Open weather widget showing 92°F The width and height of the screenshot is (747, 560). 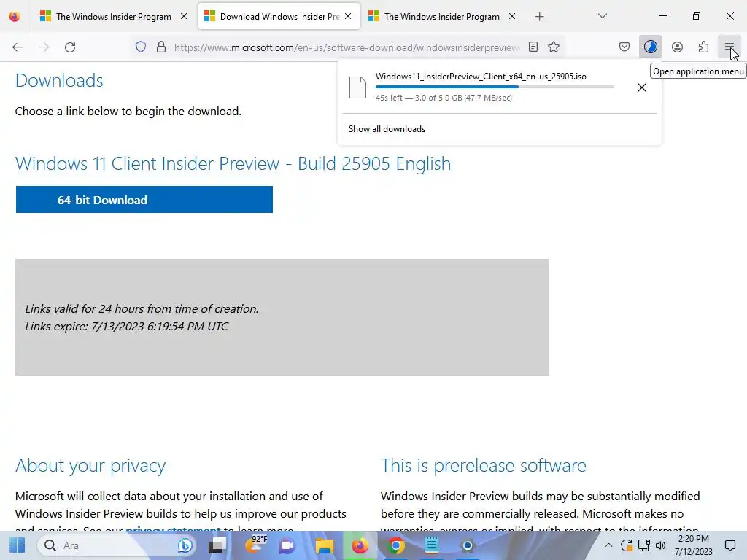coord(255,545)
